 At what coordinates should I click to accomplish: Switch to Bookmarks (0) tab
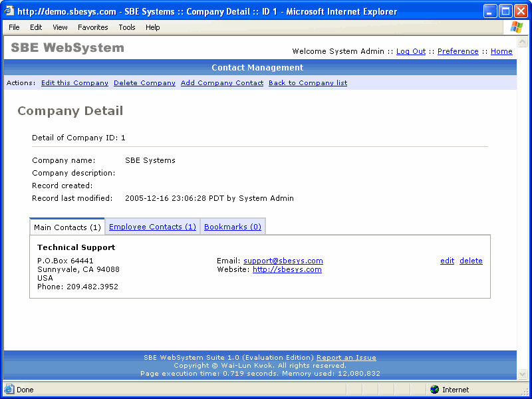[232, 227]
